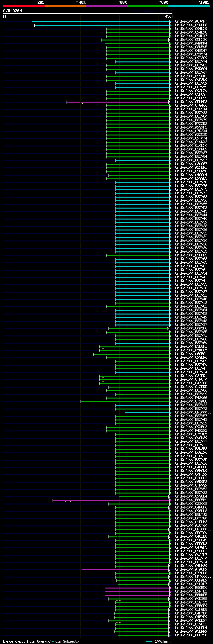Open the UniRef100_C1ZDR5 hit label
213x644 pixels.
click(191, 387)
